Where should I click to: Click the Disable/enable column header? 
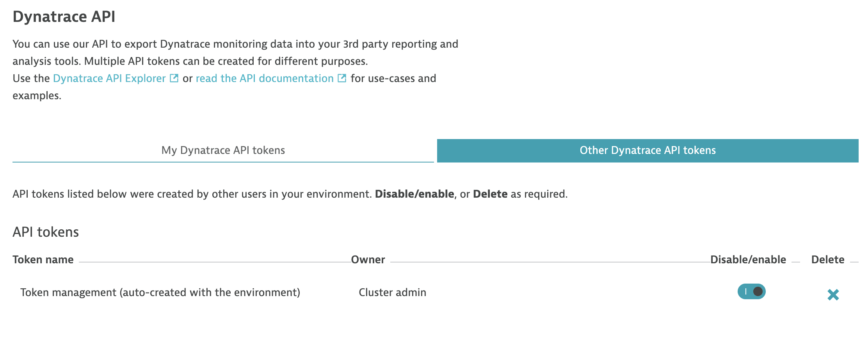click(748, 260)
